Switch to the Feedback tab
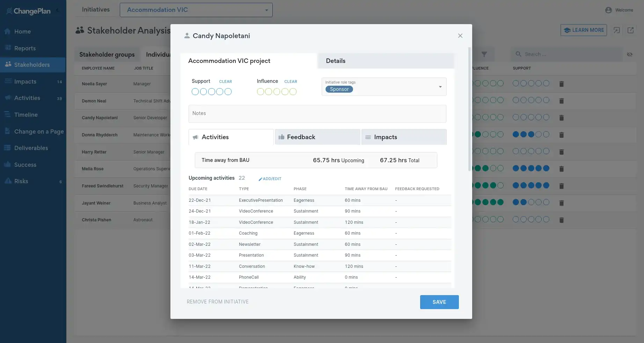 [x=317, y=137]
